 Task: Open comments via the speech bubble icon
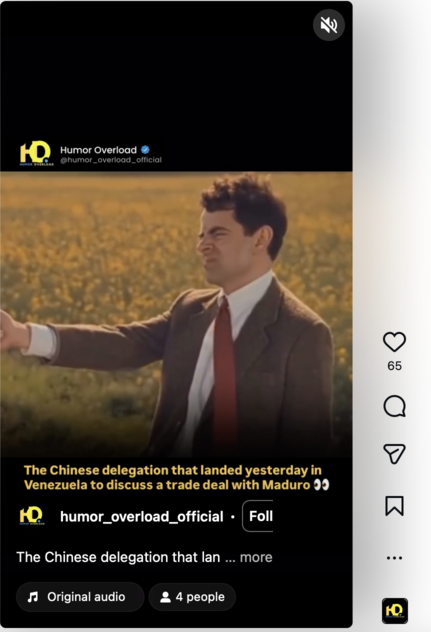(394, 405)
